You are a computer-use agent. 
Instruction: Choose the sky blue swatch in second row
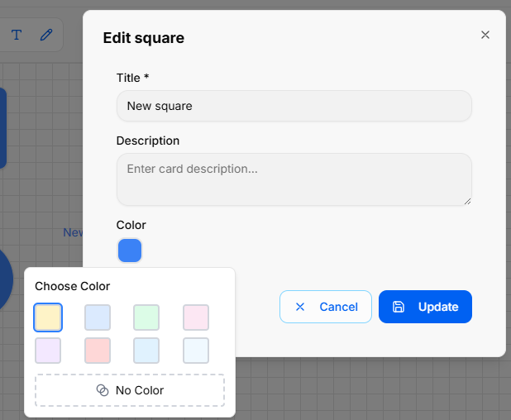coord(146,351)
